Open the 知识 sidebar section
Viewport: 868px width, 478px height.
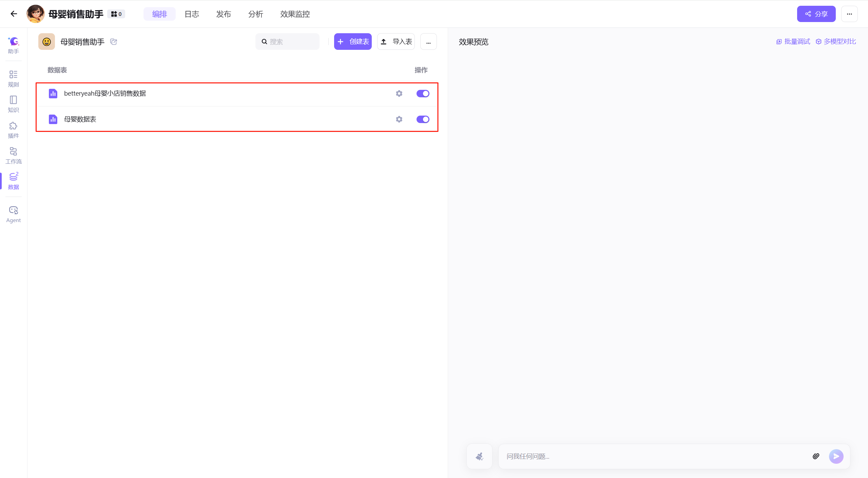pyautogui.click(x=13, y=104)
